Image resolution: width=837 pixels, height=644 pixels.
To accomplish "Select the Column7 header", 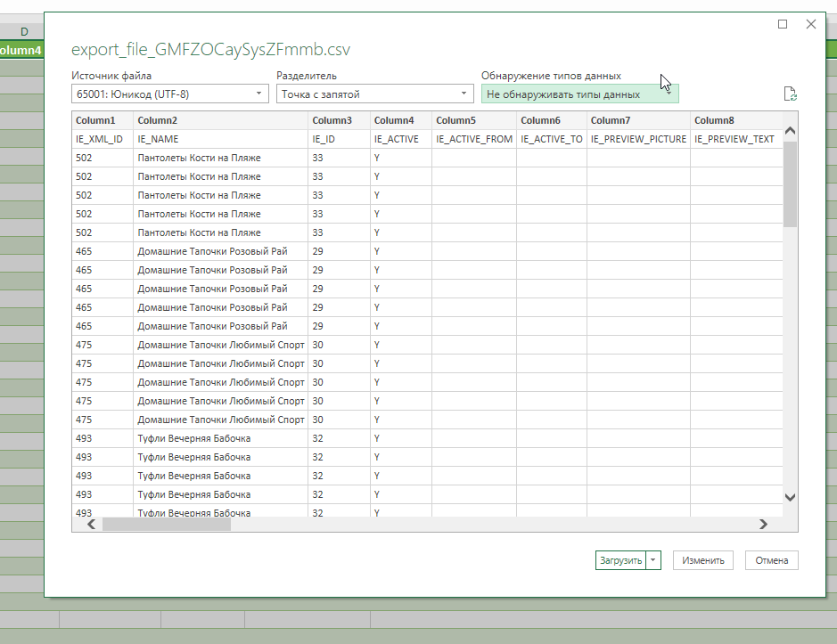I will click(638, 120).
